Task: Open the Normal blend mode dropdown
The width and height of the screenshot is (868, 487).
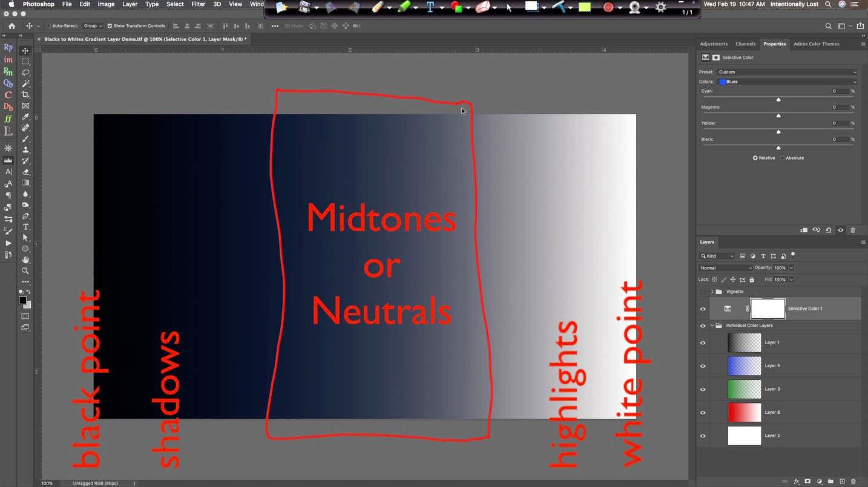Action: 725,267
